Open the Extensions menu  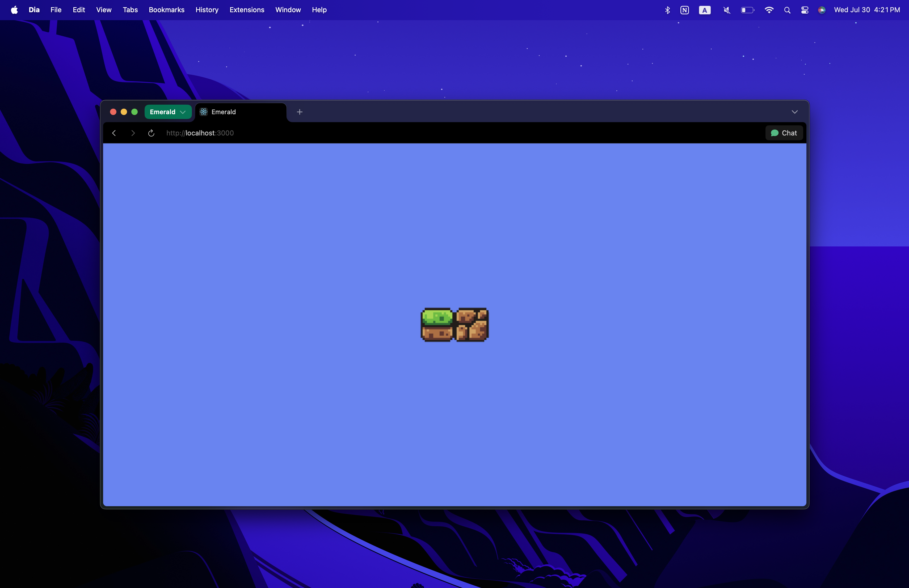(x=247, y=10)
